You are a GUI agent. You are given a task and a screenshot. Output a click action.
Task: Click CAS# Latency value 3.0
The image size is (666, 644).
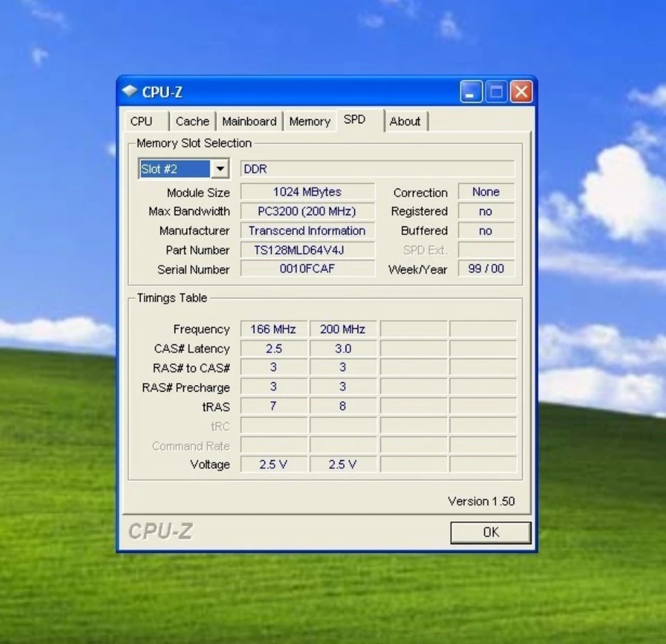pyautogui.click(x=343, y=349)
